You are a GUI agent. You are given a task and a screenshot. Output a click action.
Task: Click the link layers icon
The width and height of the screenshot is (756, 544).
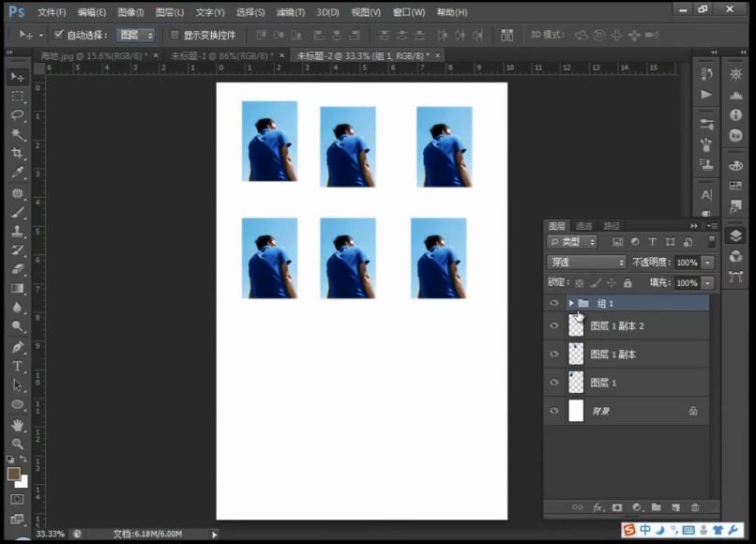click(x=577, y=507)
